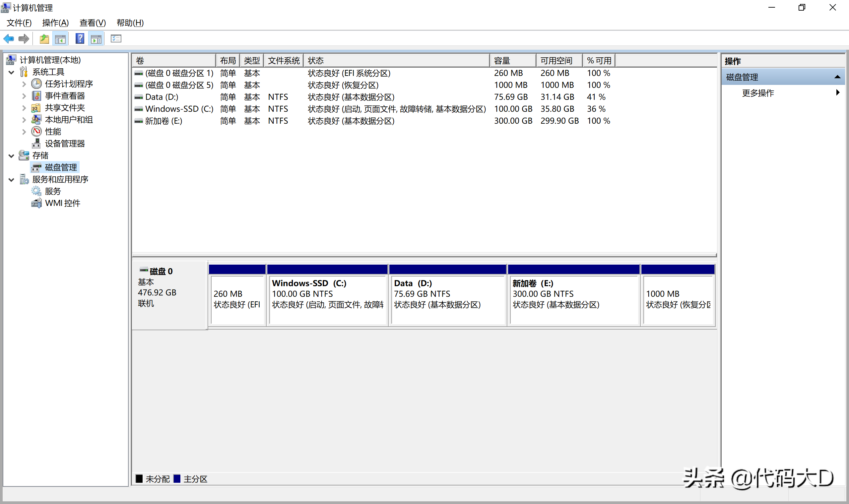Click the Up One Level folder icon
849x504 pixels.
(x=44, y=39)
